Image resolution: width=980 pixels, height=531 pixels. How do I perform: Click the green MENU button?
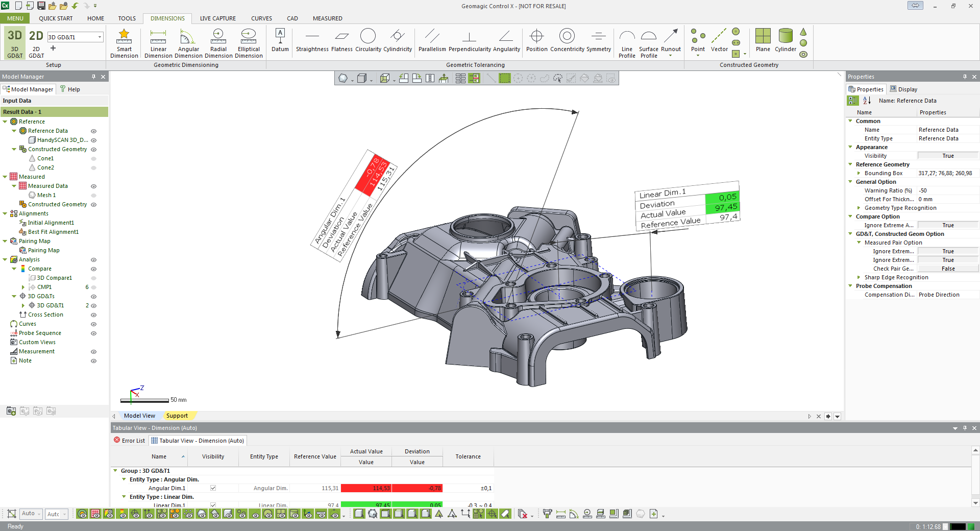(15, 18)
